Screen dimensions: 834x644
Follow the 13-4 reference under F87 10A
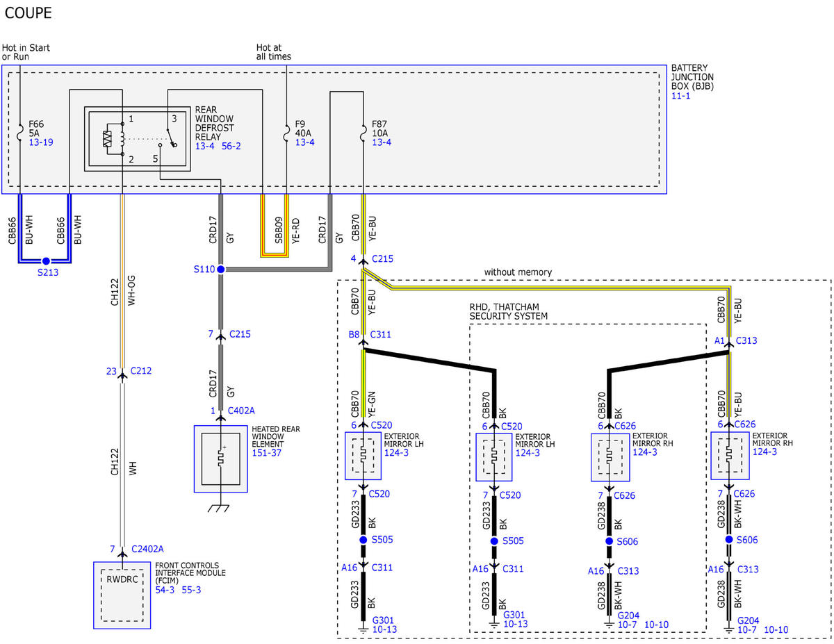pos(382,142)
